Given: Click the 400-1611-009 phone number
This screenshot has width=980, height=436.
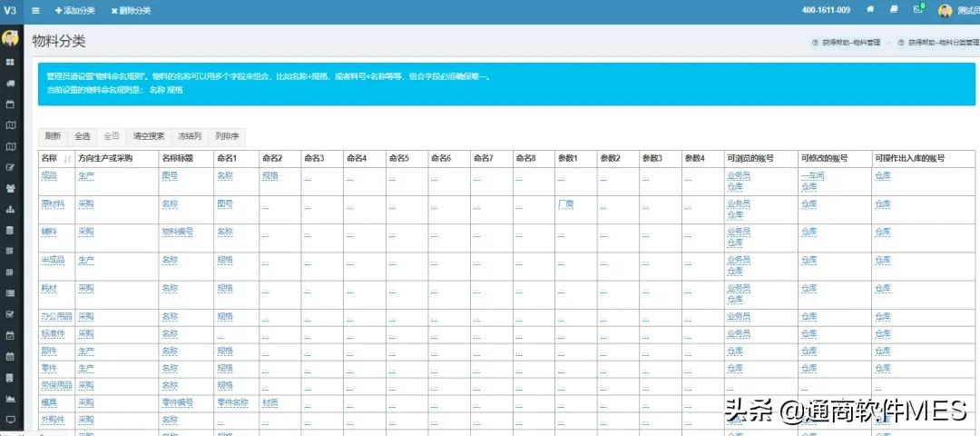Looking at the screenshot, I should pos(826,10).
